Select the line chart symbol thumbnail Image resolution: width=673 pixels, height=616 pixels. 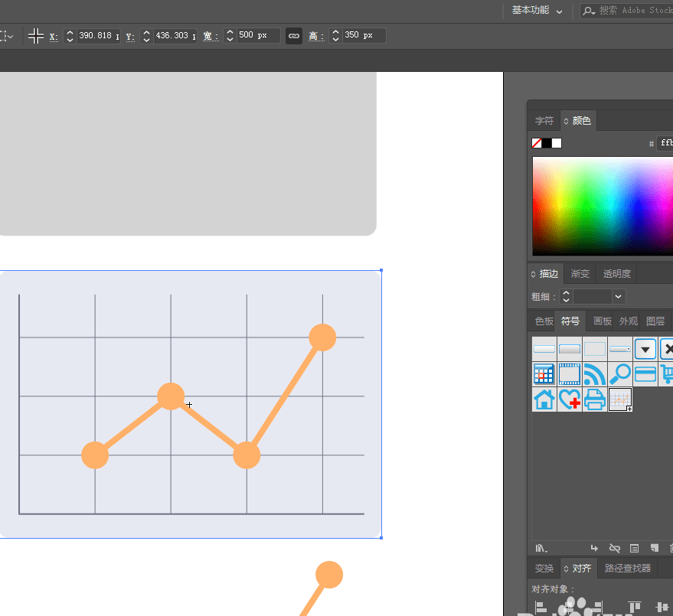point(620,399)
